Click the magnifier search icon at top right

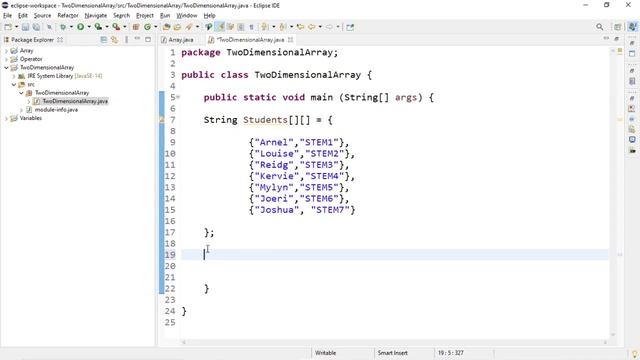[x=600, y=27]
